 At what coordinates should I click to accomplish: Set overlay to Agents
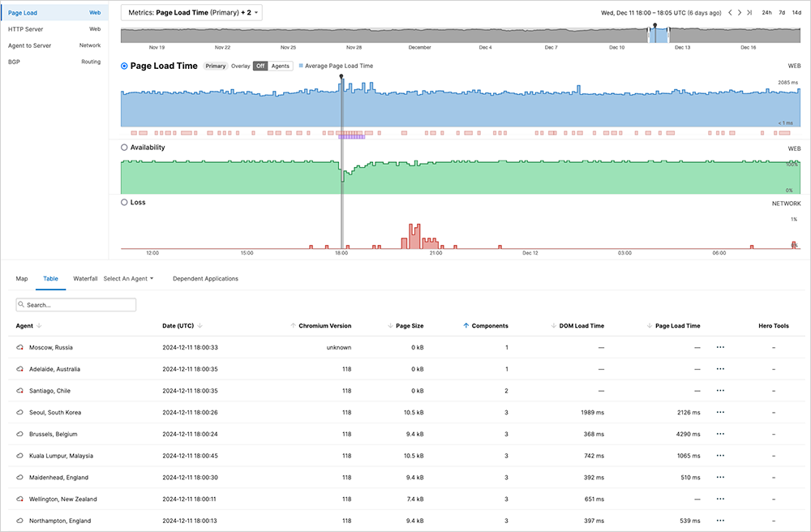coord(280,66)
